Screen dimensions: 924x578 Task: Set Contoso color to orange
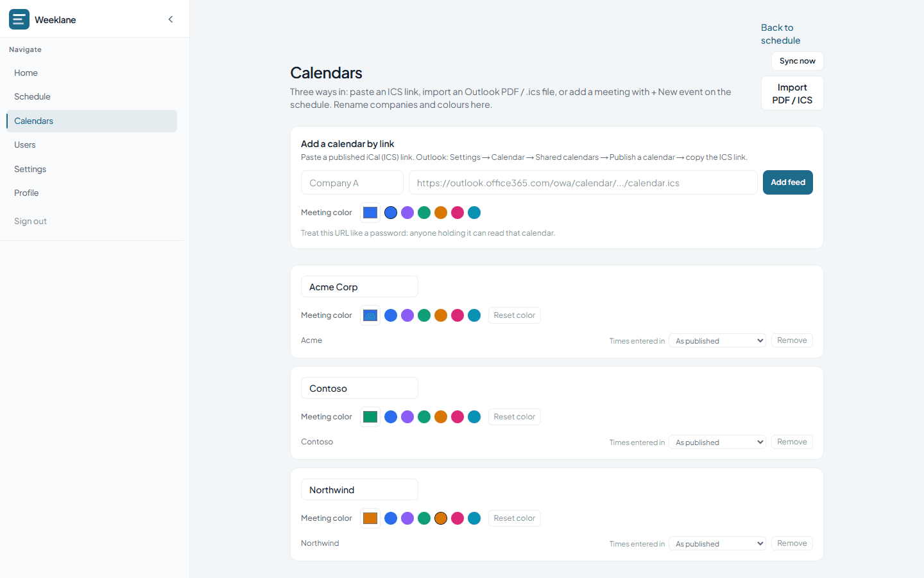coord(441,417)
